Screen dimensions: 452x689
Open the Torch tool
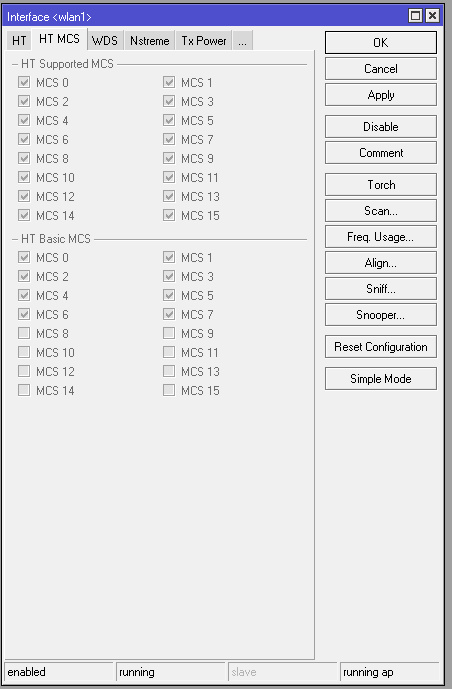(x=380, y=185)
